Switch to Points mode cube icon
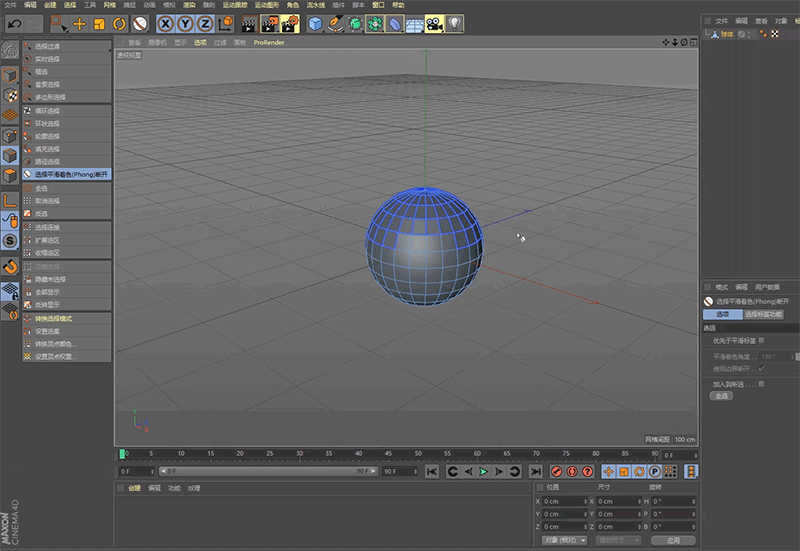This screenshot has height=551, width=800. tap(10, 135)
